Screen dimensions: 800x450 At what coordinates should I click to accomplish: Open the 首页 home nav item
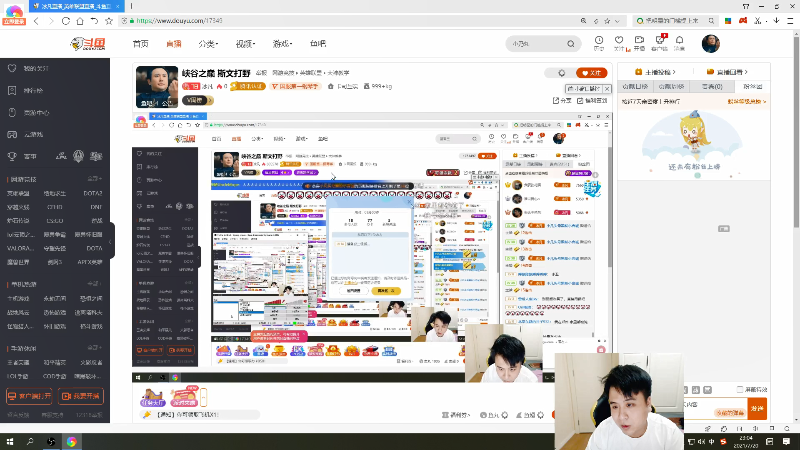point(140,44)
